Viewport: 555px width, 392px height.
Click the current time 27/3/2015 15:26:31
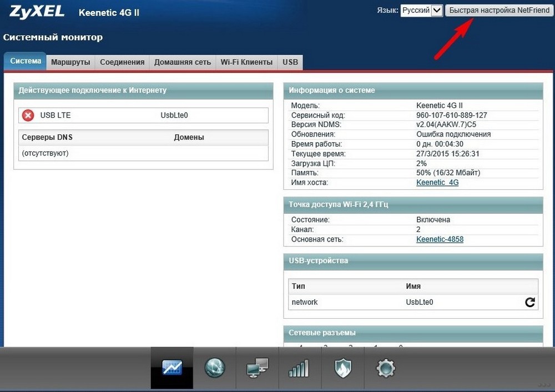pos(448,154)
